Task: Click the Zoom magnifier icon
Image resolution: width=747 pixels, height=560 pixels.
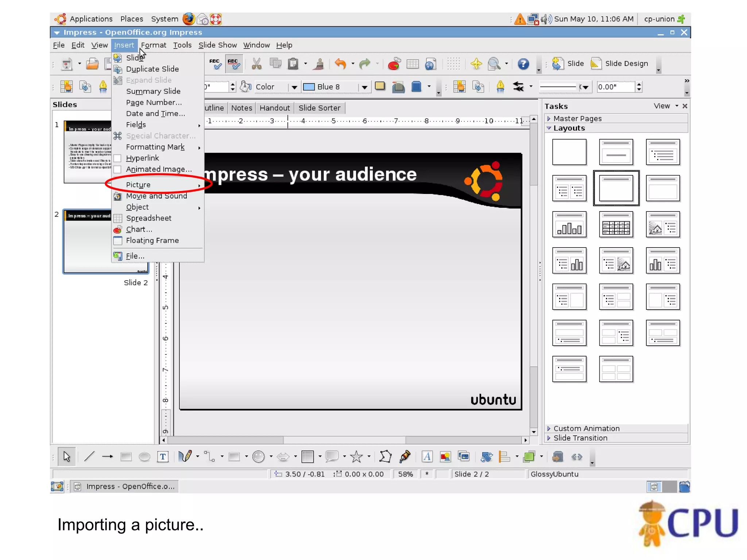Action: point(494,64)
